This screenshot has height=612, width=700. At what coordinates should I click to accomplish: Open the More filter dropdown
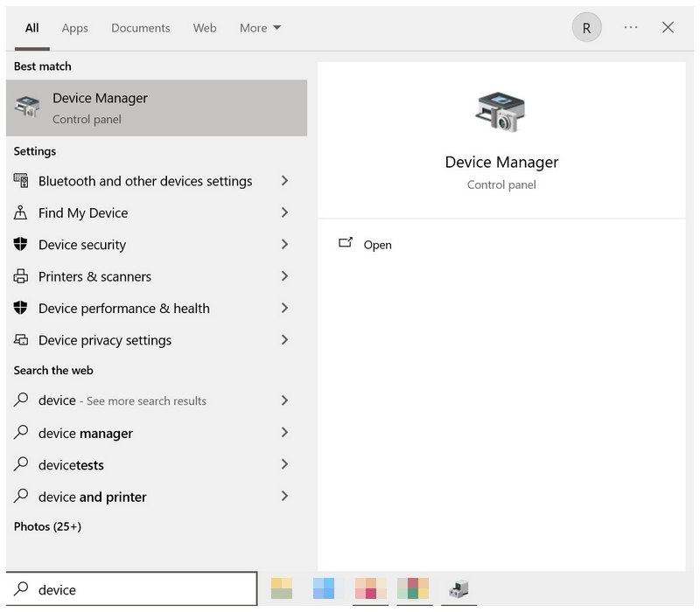click(x=259, y=27)
